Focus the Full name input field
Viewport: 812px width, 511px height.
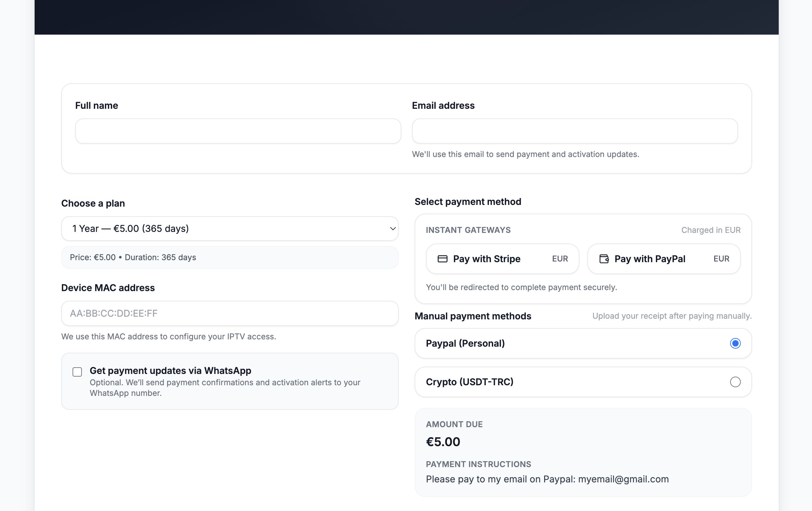pyautogui.click(x=238, y=131)
